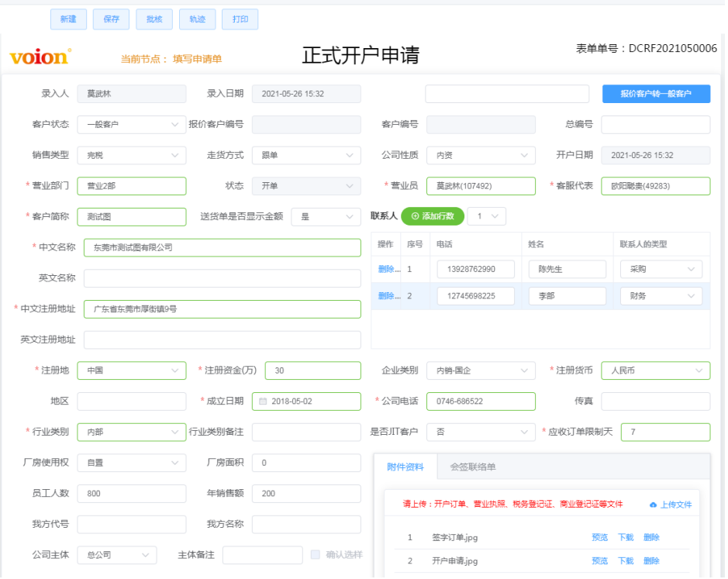
Task: Click the 公司电话 input field
Action: coord(481,402)
